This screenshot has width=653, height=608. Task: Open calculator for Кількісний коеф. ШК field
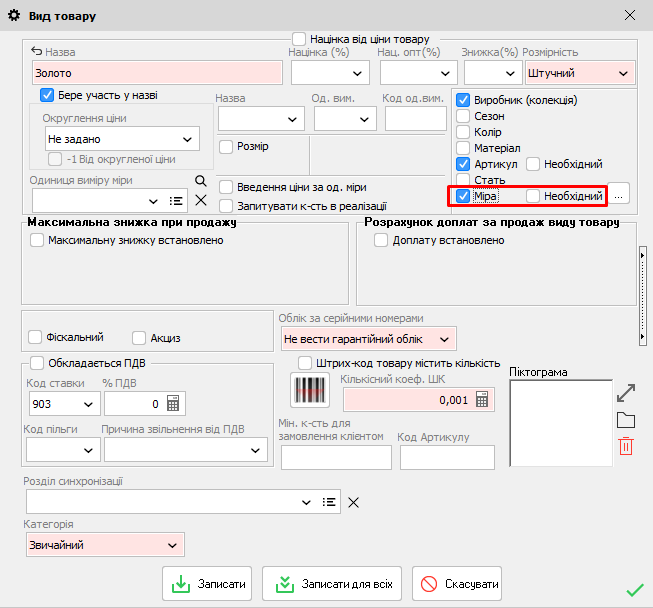point(483,399)
